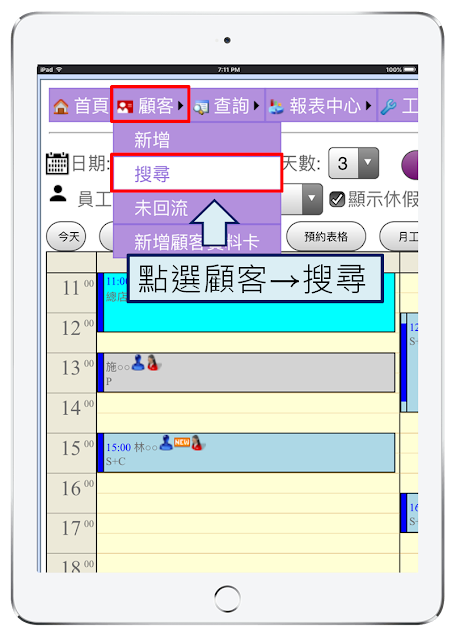The height and width of the screenshot is (639, 456).
Task: Click the expand arrow next to 查詢
Action: (256, 106)
